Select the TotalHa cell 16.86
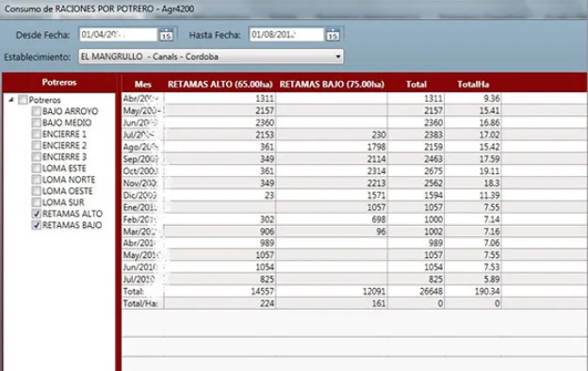 tap(473, 122)
